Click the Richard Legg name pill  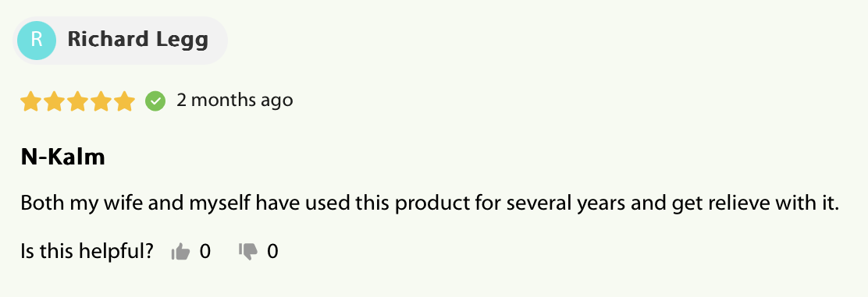tap(120, 41)
